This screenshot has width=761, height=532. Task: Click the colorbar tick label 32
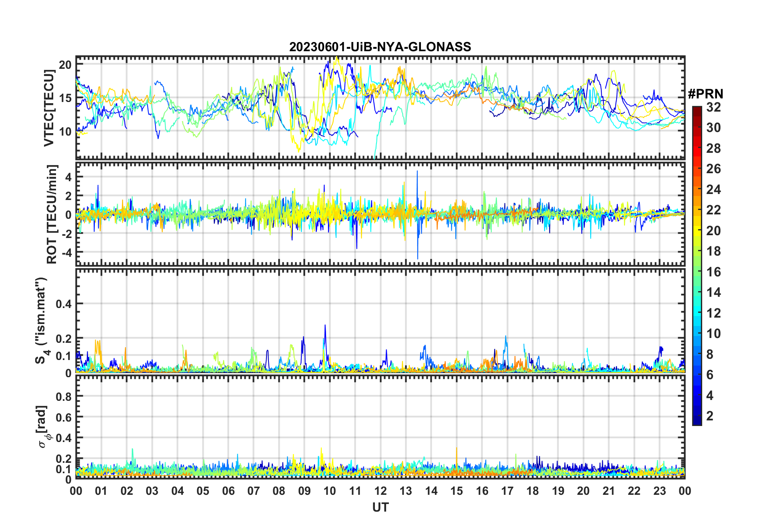tap(713, 107)
